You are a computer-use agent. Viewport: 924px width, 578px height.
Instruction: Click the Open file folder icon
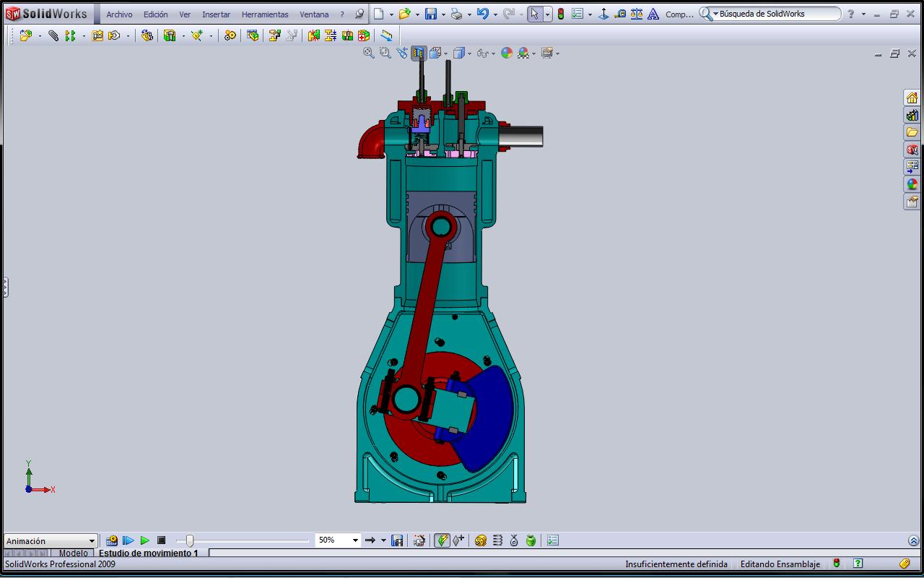click(x=405, y=14)
